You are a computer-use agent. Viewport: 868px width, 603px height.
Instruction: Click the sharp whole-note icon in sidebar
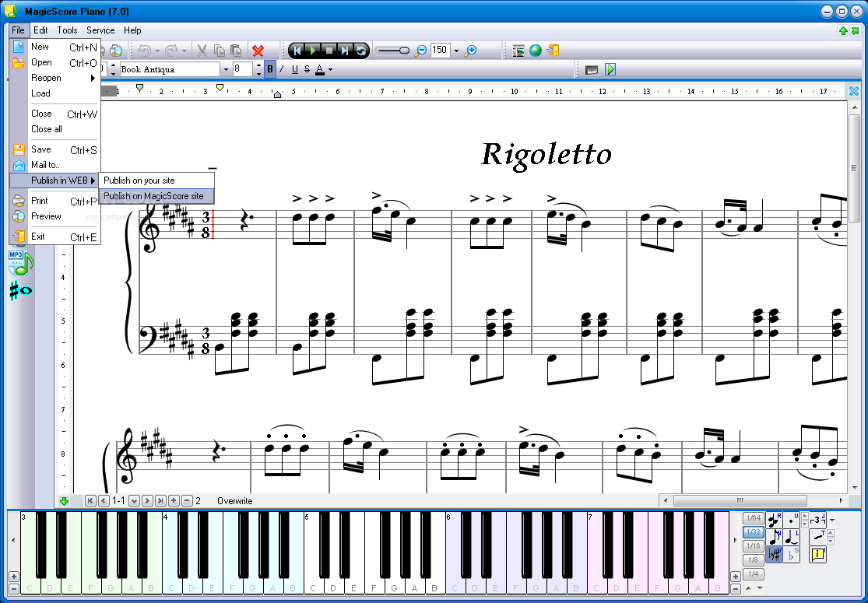tap(20, 290)
